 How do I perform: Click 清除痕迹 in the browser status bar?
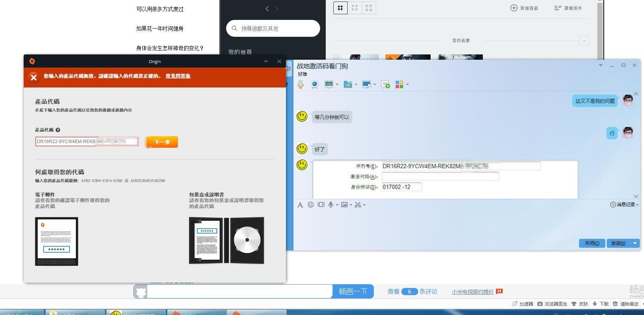click(626, 304)
